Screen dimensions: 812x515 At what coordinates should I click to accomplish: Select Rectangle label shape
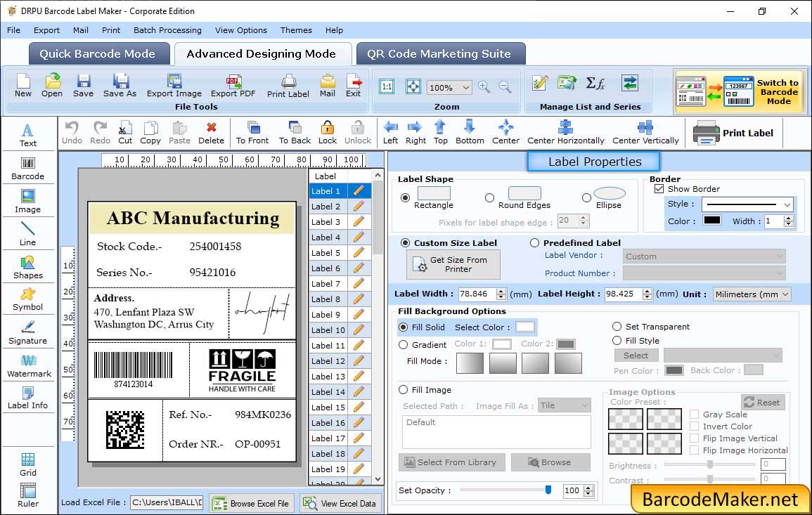tap(405, 197)
